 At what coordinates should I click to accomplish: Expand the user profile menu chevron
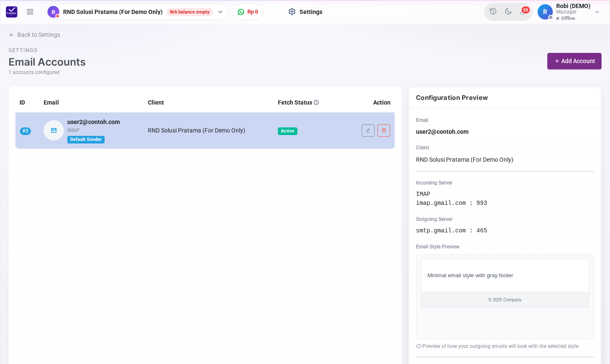(597, 12)
